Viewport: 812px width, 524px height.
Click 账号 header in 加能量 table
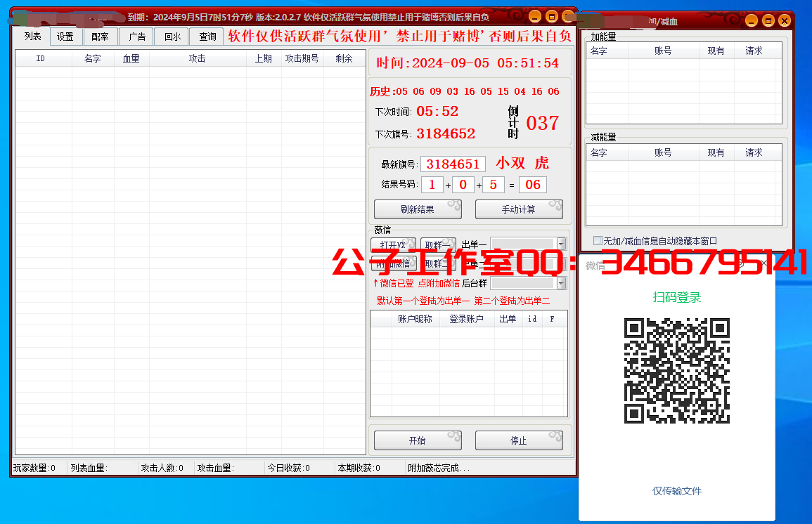tap(664, 51)
